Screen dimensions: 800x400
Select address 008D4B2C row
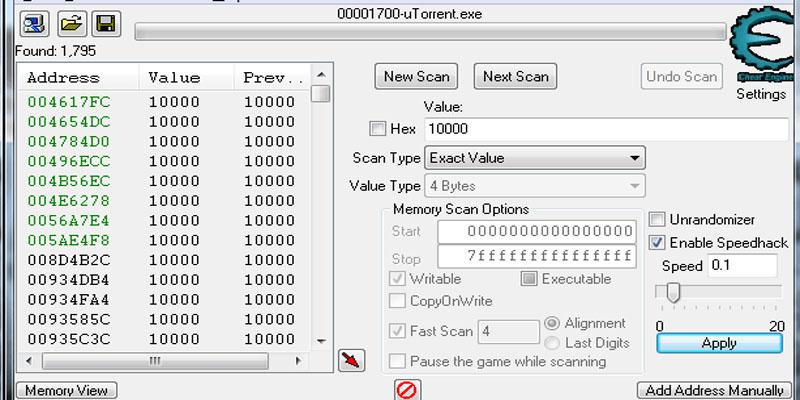(164, 260)
